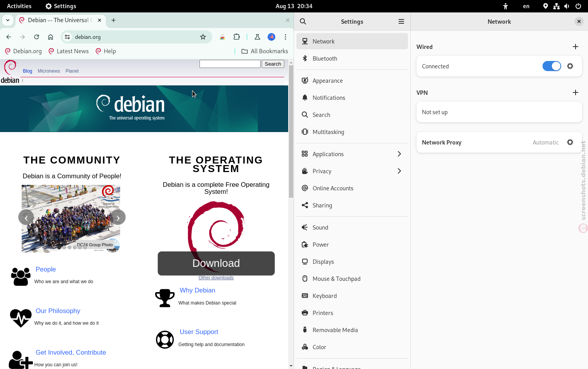The height and width of the screenshot is (369, 588).
Task: Select the Debian -- The Universal tab
Action: point(60,20)
